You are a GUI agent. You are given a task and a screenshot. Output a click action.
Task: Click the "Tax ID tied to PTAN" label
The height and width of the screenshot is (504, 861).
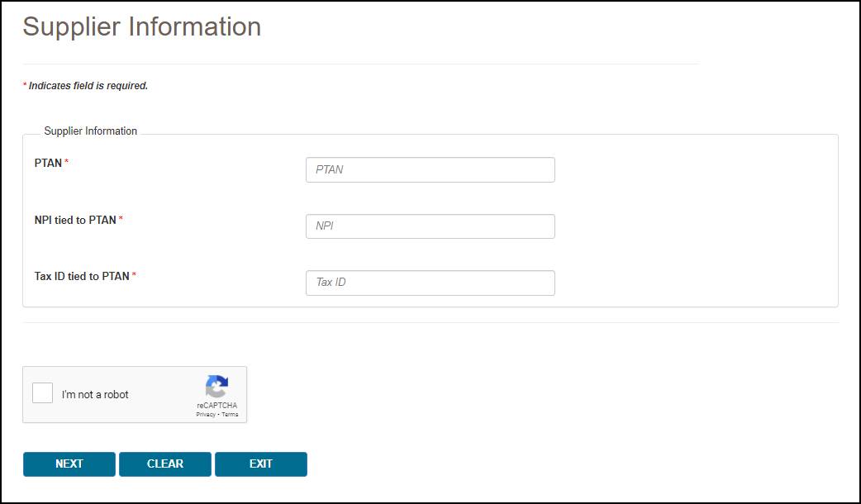82,276
